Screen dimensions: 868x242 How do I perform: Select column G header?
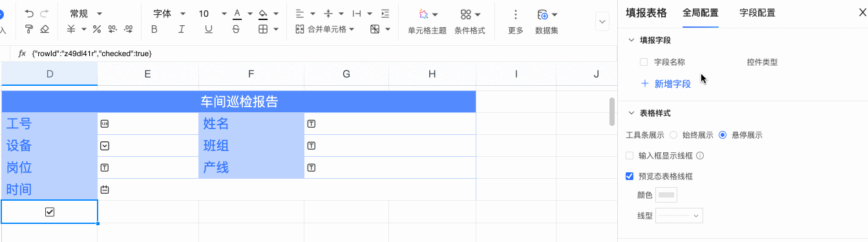point(346,74)
